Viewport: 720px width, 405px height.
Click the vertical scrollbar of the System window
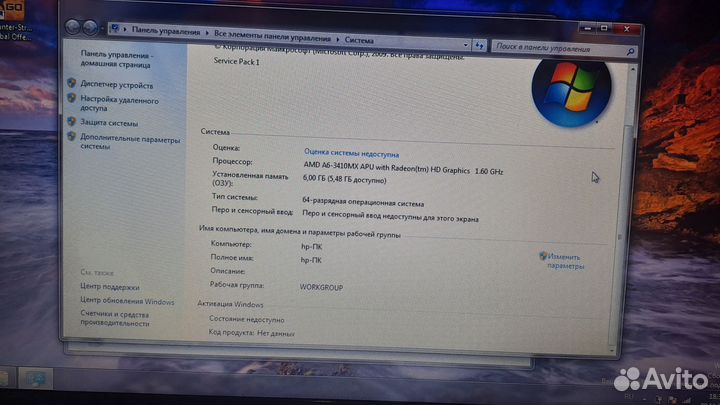[x=627, y=200]
